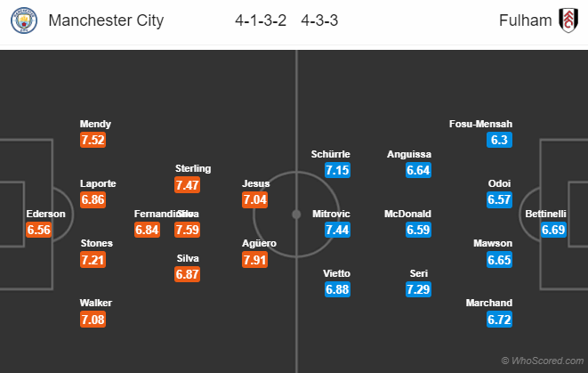Click the Fulham club crest icon
The height and width of the screenshot is (373, 588).
[566, 20]
